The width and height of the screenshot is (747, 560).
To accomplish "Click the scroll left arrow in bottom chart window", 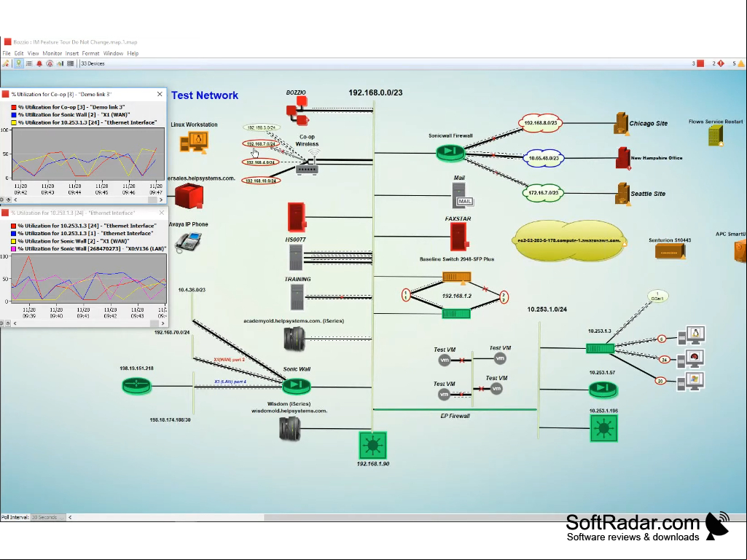I will pos(15,323).
